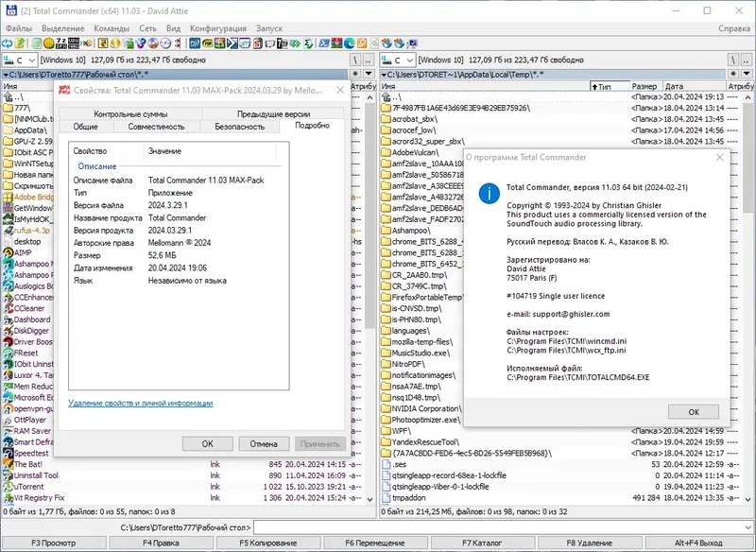
Task: Click the multicolor CD disc toolbar icon
Action: [153, 43]
